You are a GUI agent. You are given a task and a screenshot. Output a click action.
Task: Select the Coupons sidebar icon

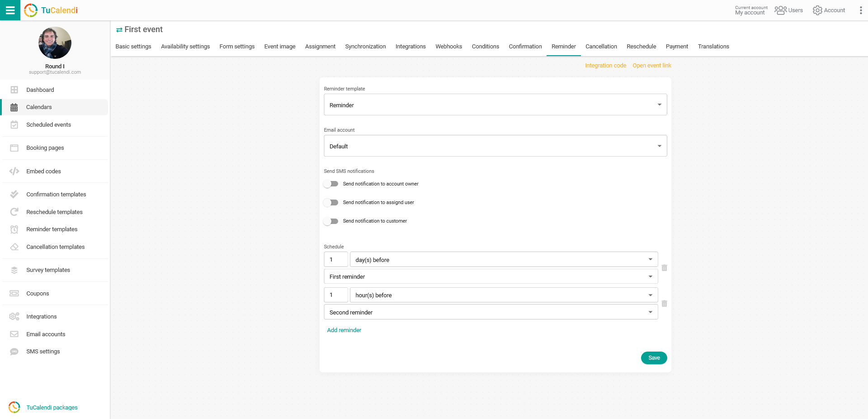pos(14,293)
